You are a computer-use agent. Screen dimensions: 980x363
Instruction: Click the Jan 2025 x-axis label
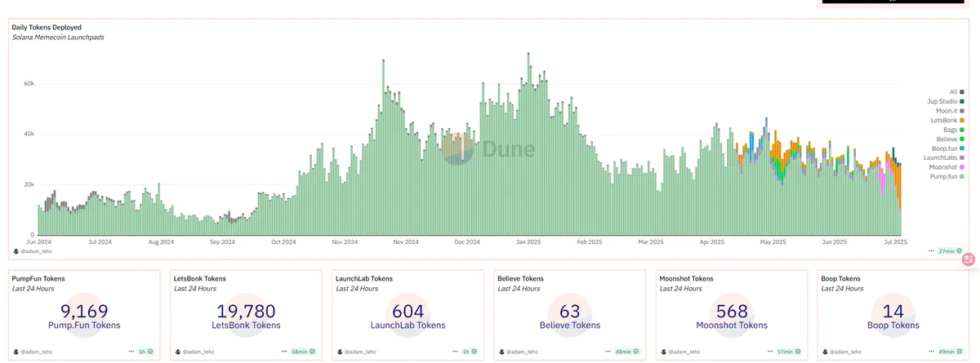coord(528,242)
